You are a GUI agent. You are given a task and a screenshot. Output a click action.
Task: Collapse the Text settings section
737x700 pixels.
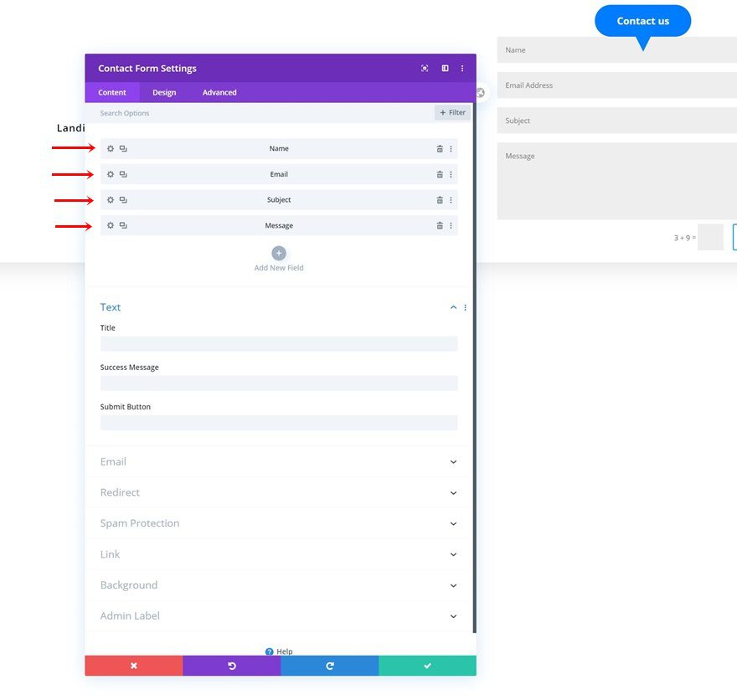(x=452, y=306)
